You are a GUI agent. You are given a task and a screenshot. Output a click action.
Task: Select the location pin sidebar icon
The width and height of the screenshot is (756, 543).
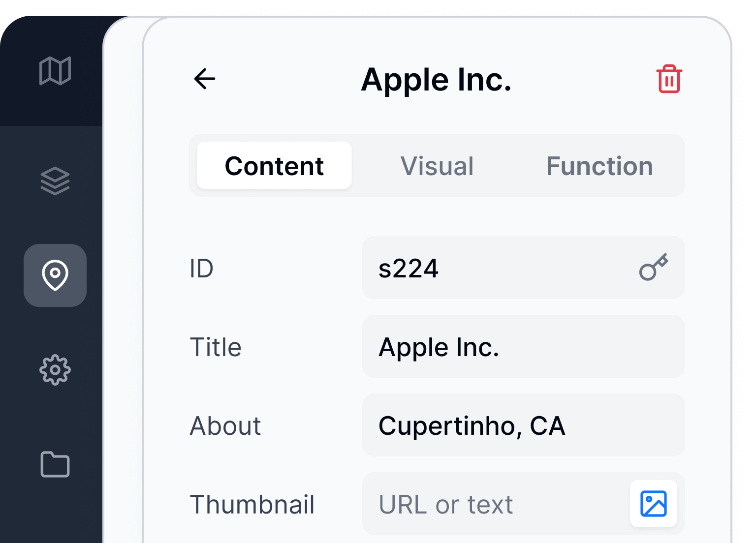(55, 275)
